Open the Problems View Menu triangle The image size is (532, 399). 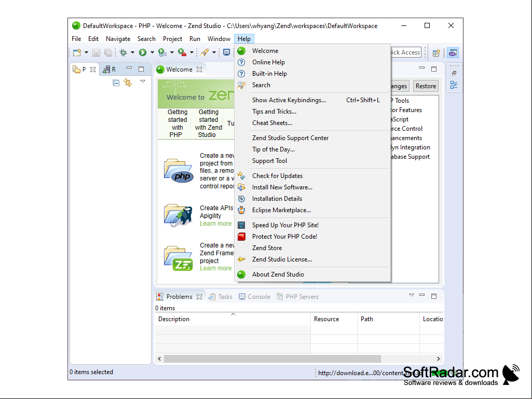pyautogui.click(x=412, y=295)
